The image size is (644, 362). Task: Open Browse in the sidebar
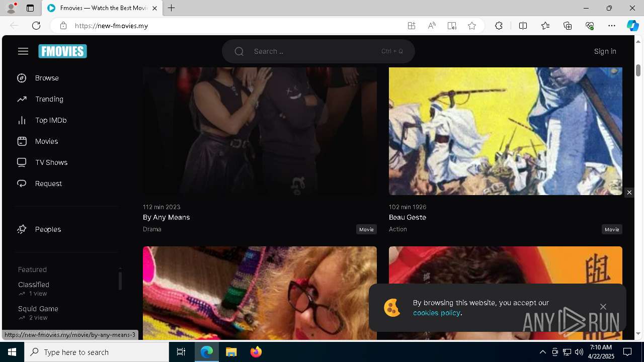tap(47, 78)
